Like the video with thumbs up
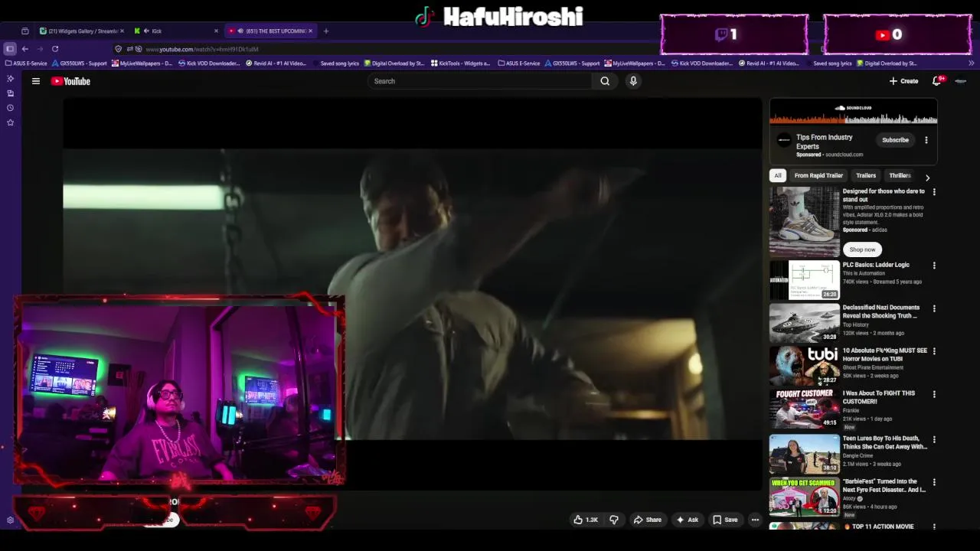 click(586, 520)
